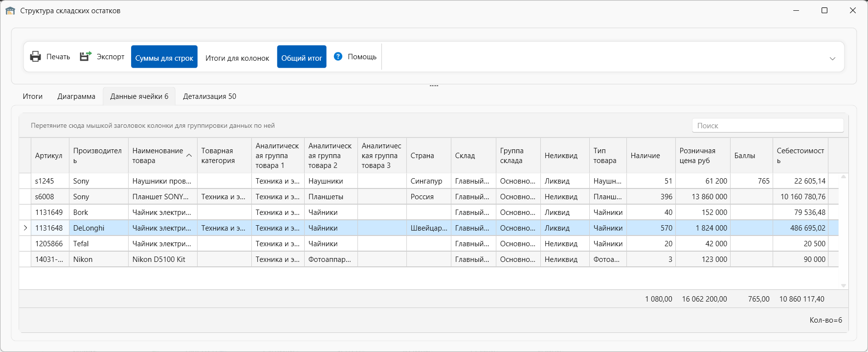Select the Данные ячейки 6 tab
This screenshot has height=352, width=868.
point(139,96)
